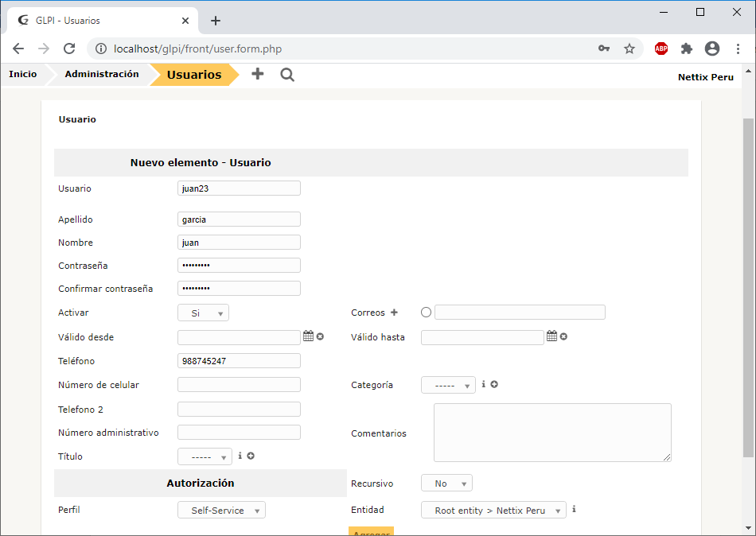Click into the Comentarios text area
Image resolution: width=756 pixels, height=536 pixels.
point(552,432)
